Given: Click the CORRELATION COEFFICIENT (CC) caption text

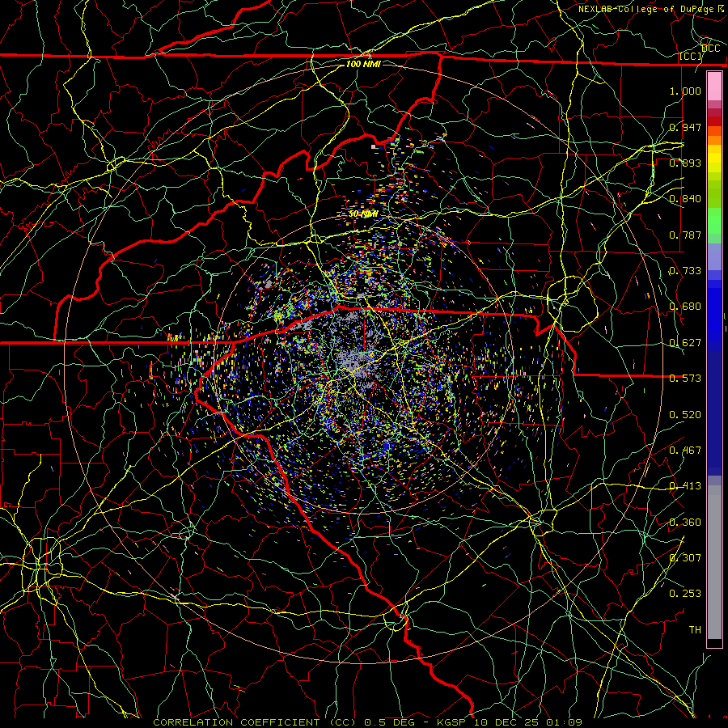Looking at the screenshot, I should pyautogui.click(x=255, y=722).
